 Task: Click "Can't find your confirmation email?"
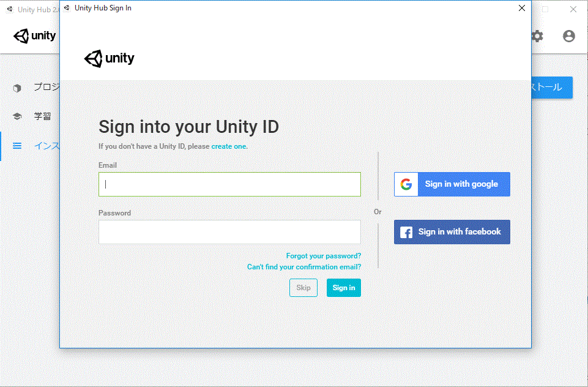point(303,267)
